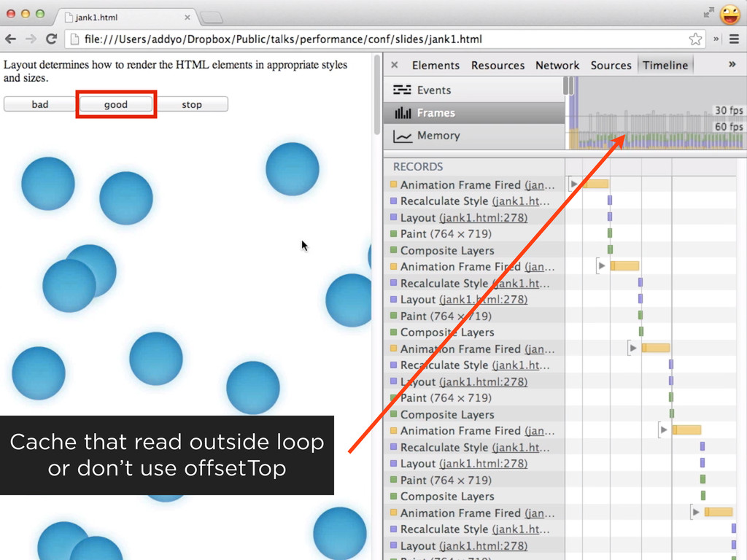
Task: Click the browser forward arrow
Action: (31, 39)
